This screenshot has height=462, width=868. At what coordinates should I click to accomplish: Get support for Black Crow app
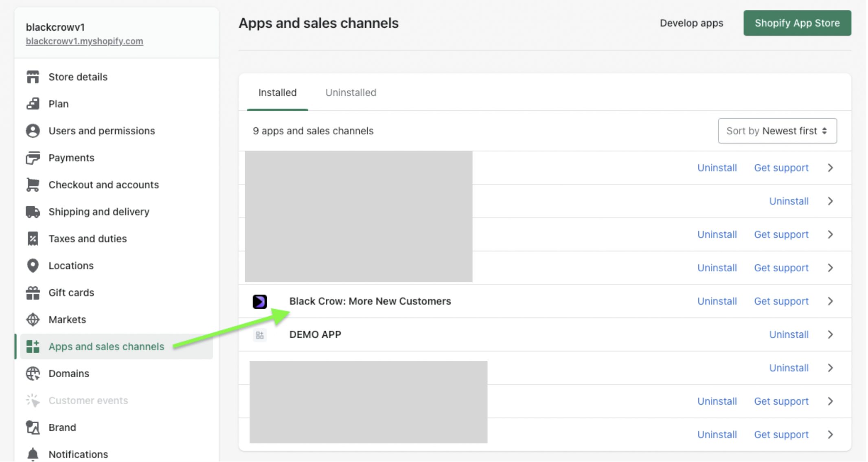click(x=781, y=301)
